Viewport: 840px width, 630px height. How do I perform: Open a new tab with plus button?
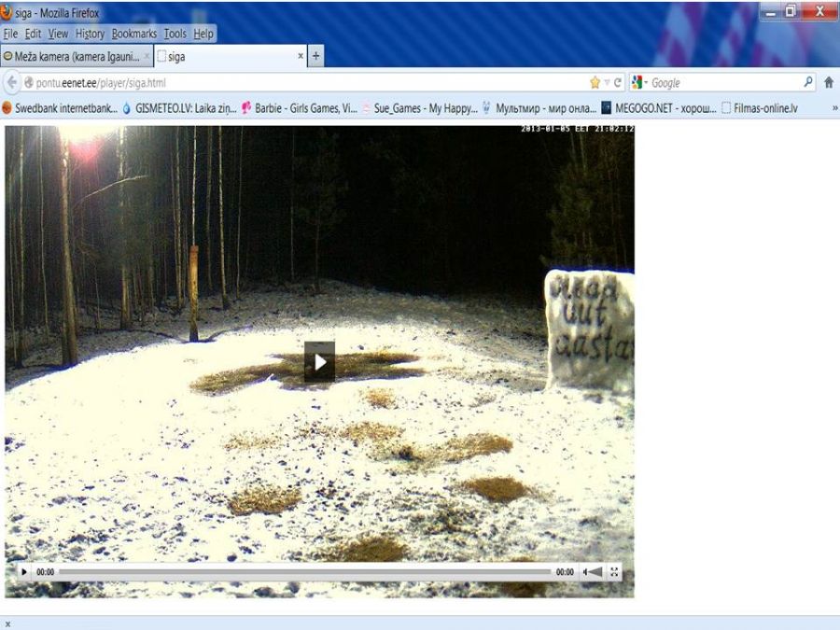pyautogui.click(x=316, y=56)
